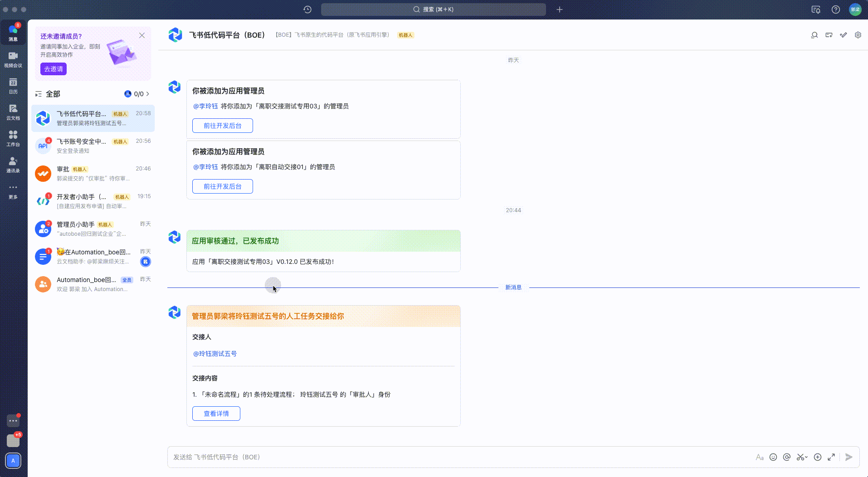Click the checkmark task icon in chat header

coord(844,35)
